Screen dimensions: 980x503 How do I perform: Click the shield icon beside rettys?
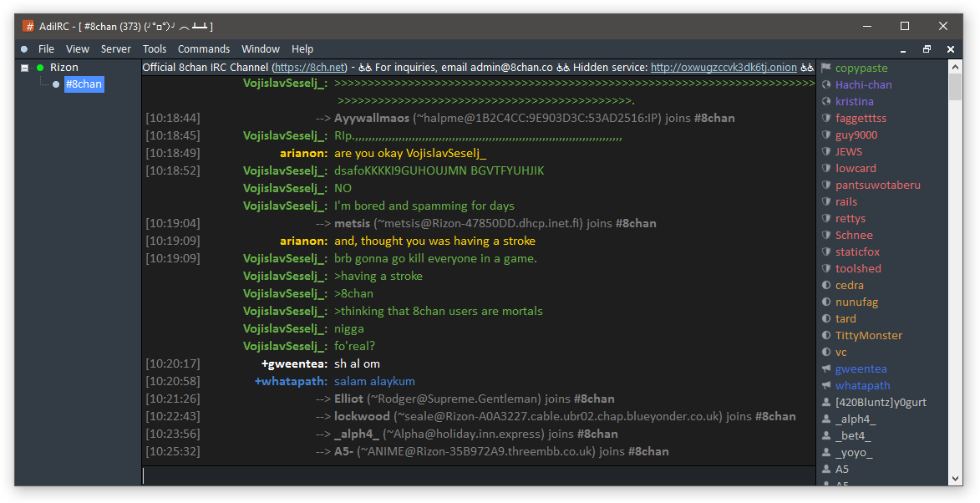click(x=826, y=219)
